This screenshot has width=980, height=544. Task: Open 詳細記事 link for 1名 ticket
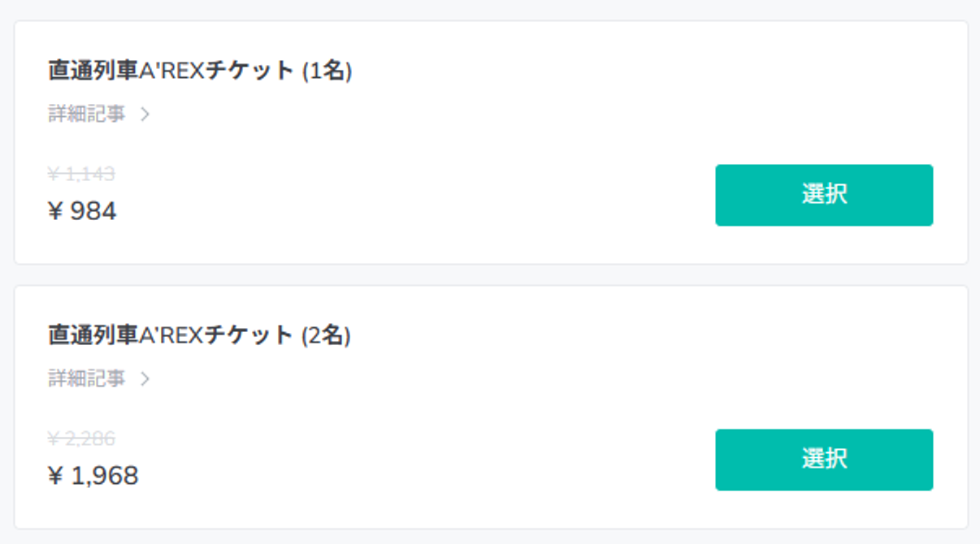pos(87,114)
